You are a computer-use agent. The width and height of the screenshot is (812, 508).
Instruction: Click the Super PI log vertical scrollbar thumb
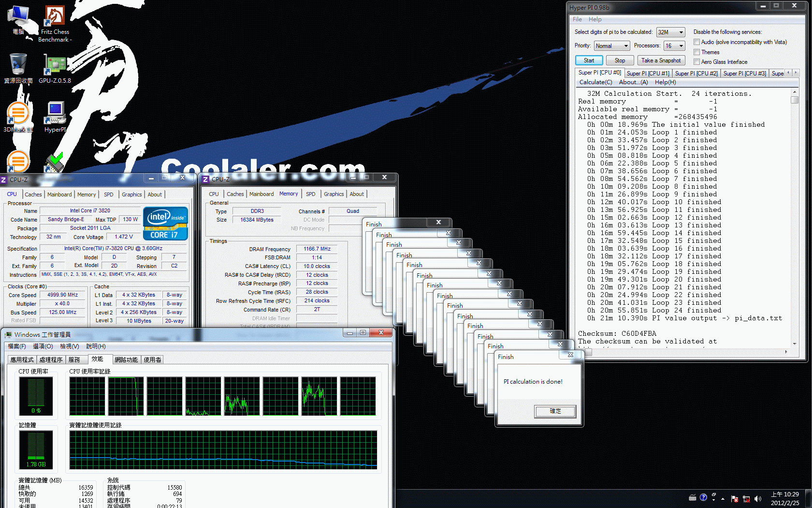tap(794, 100)
